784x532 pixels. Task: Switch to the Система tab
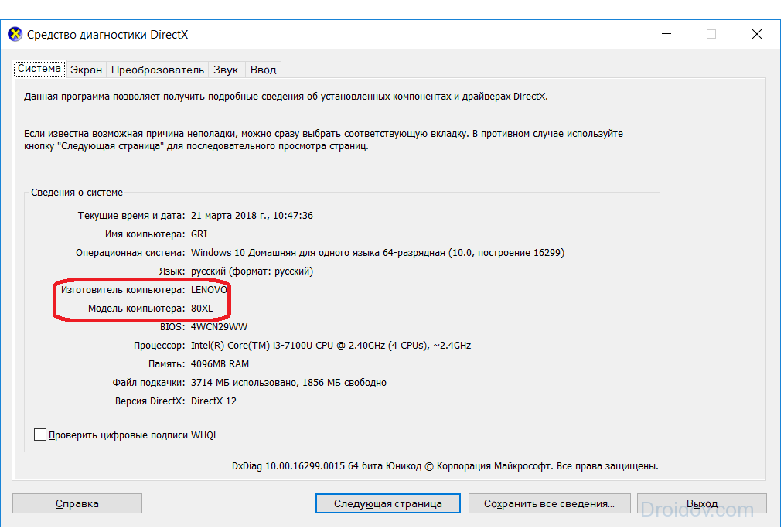coord(39,69)
